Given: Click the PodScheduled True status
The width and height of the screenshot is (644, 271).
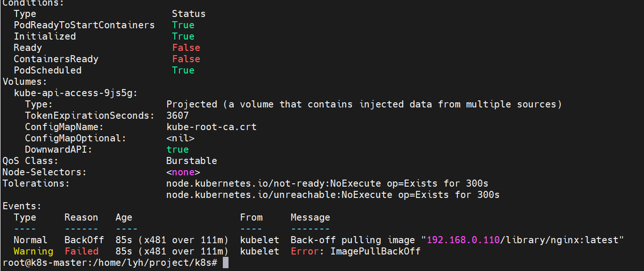Looking at the screenshot, I should [183, 70].
